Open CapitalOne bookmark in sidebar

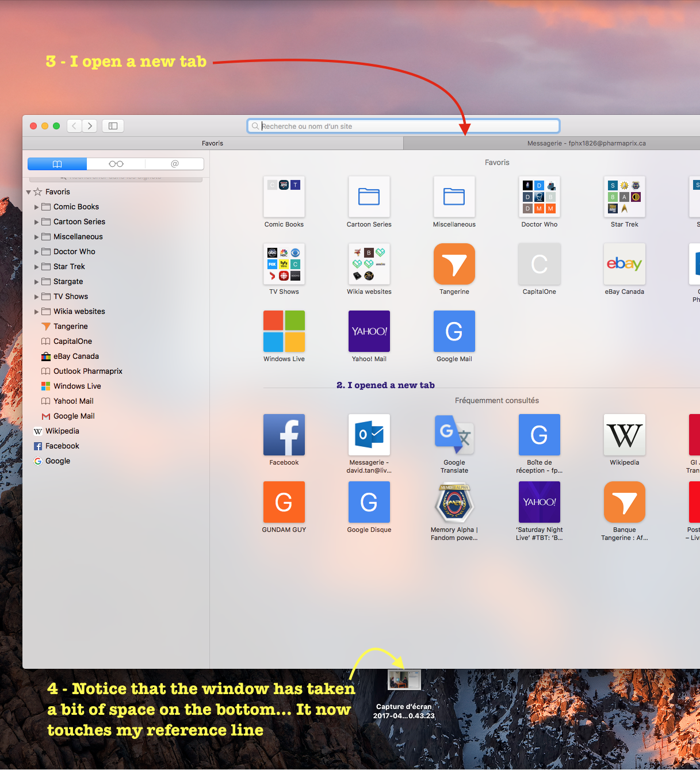coord(66,342)
